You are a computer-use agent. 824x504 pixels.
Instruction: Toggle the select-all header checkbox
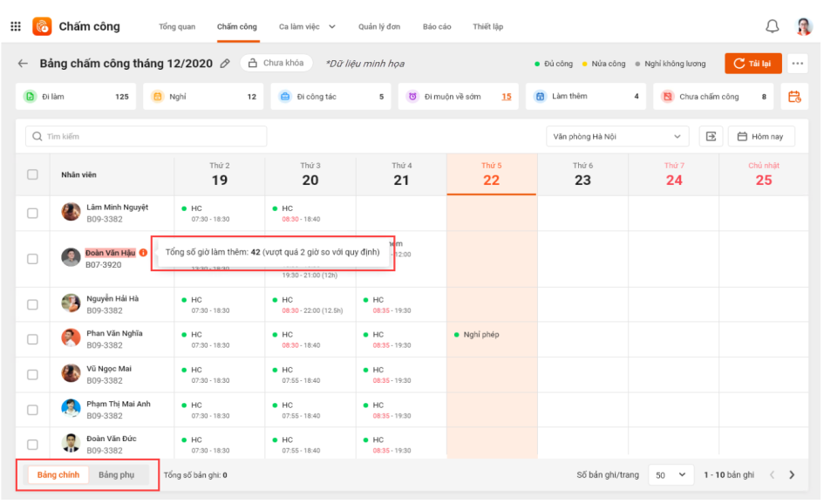32,174
